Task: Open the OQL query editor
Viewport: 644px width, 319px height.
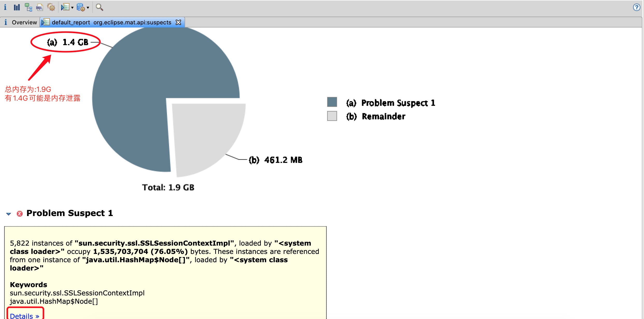Action: (39, 7)
